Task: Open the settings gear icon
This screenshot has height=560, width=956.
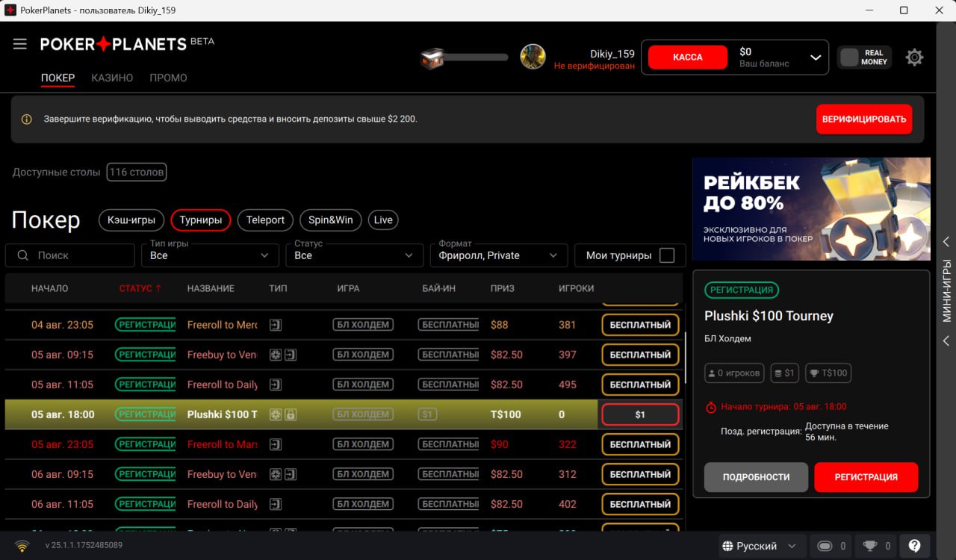Action: click(x=914, y=57)
